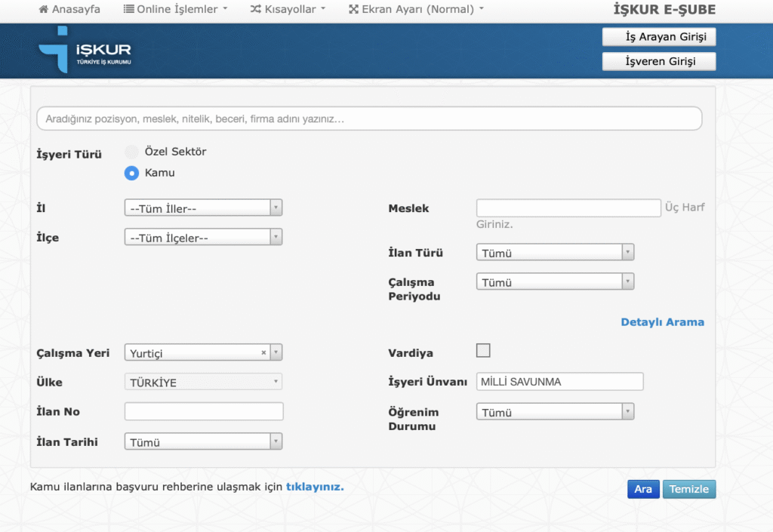
Task: Click the expand icon beside Ekran Ayarı
Action: point(353,9)
